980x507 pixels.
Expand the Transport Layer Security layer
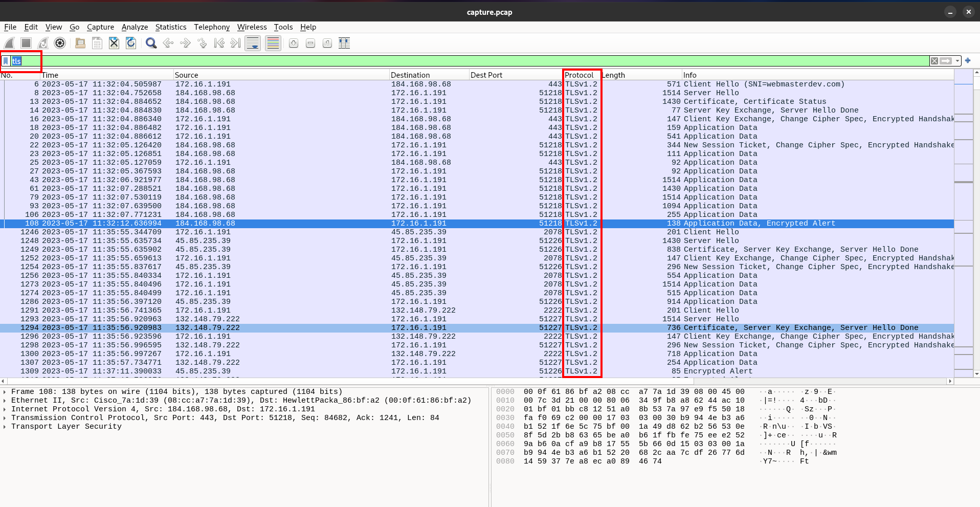pos(5,427)
